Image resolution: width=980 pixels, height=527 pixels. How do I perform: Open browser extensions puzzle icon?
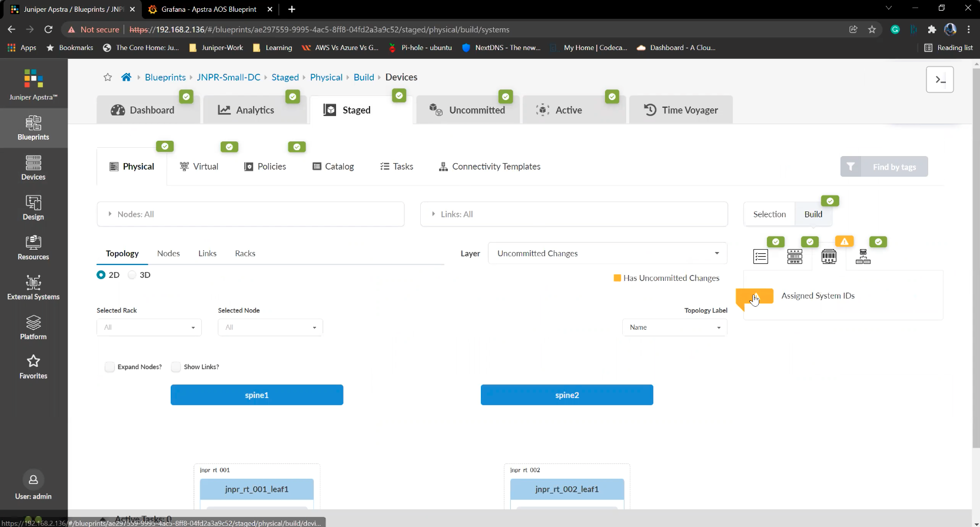point(932,29)
